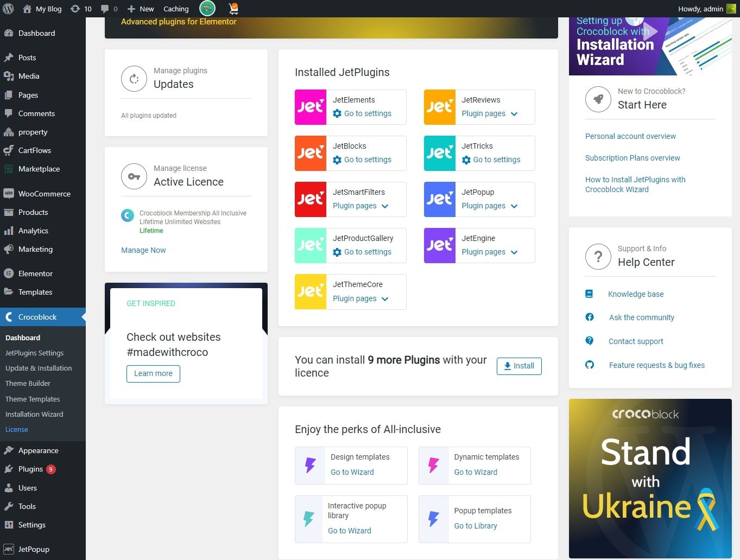Click the JetTricks plugin logo
The height and width of the screenshot is (560, 740).
coord(440,154)
